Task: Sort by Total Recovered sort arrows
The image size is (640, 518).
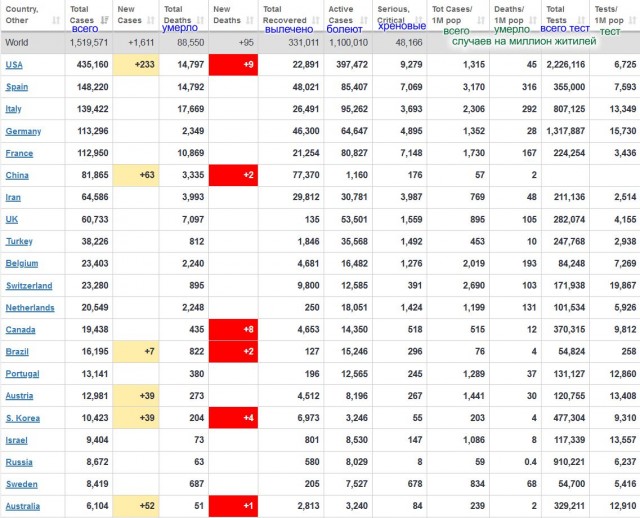Action: (316, 20)
